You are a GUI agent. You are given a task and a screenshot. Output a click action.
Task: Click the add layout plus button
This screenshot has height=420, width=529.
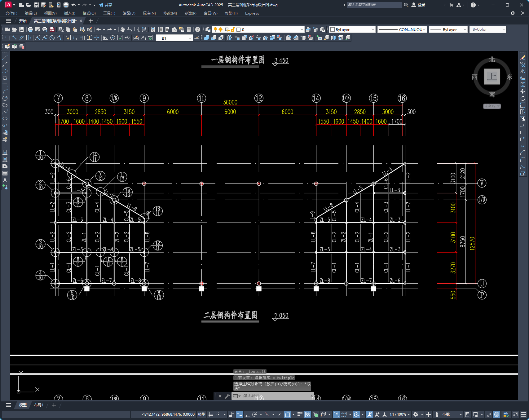(54, 405)
